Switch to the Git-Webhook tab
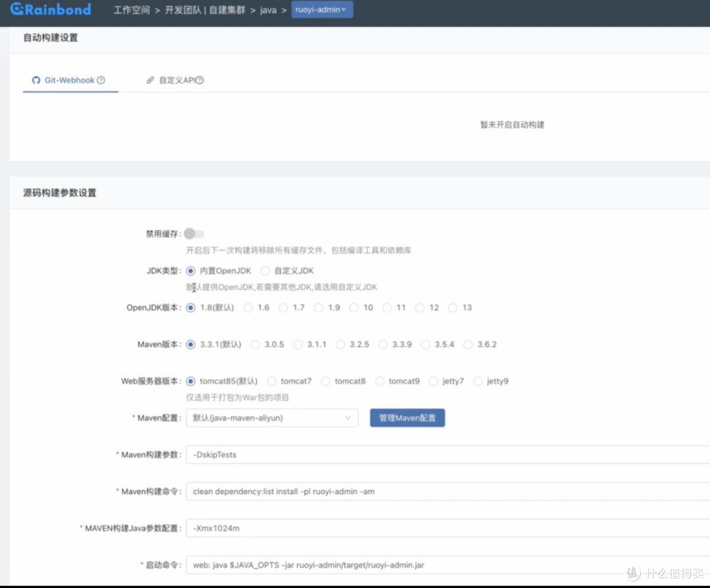 point(68,80)
